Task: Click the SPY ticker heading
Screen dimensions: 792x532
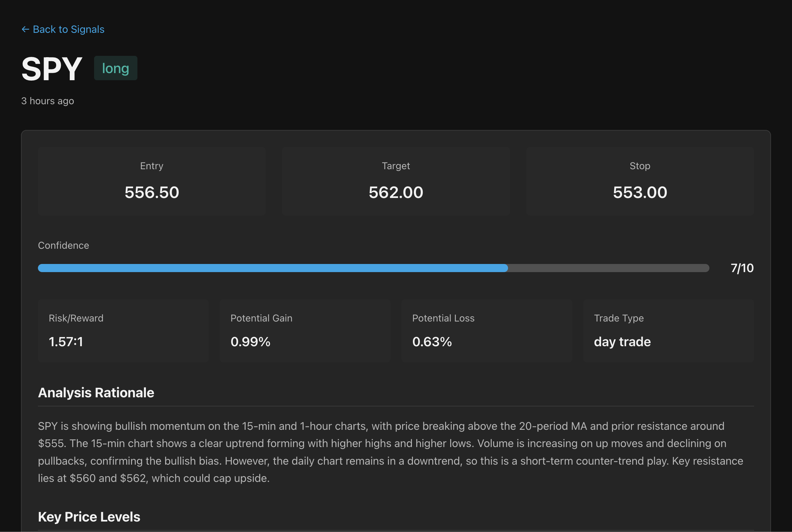Action: click(51, 69)
